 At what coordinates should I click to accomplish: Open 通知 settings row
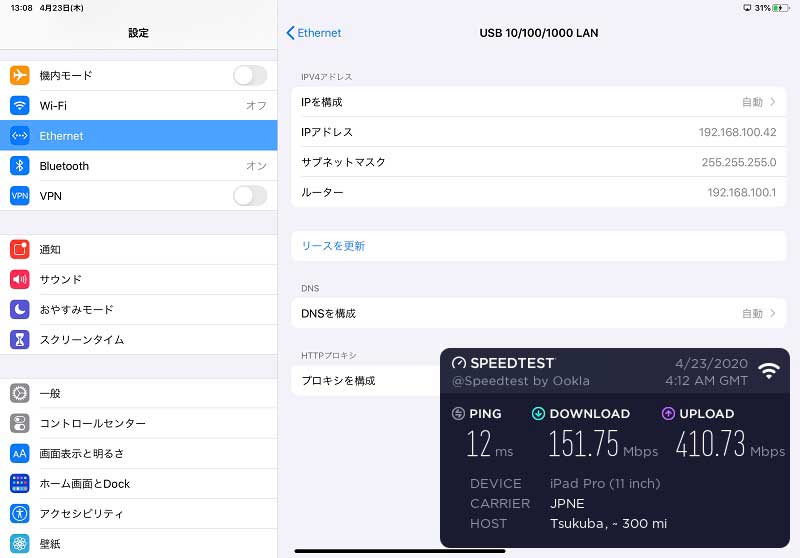pyautogui.click(x=139, y=249)
